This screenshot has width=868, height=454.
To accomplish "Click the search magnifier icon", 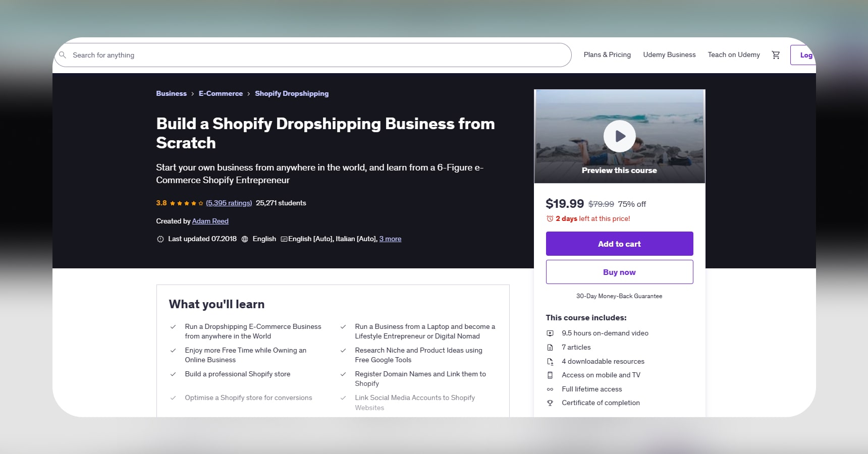I will (x=63, y=55).
